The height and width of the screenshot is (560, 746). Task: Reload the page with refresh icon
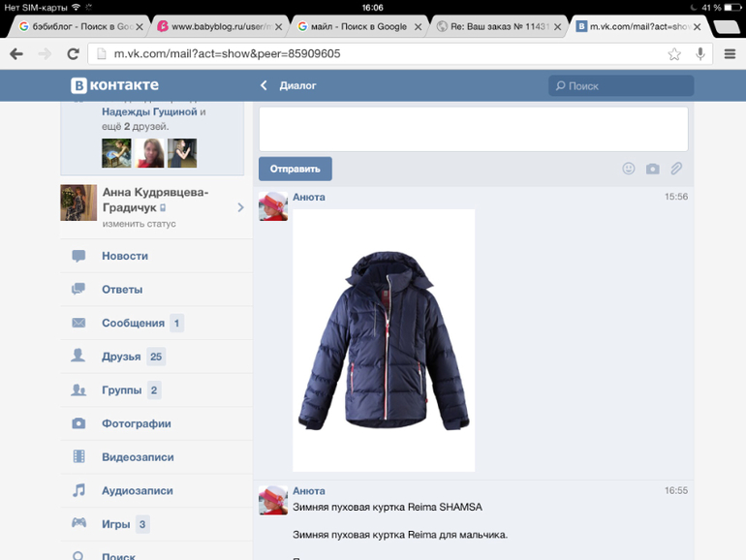coord(73,54)
